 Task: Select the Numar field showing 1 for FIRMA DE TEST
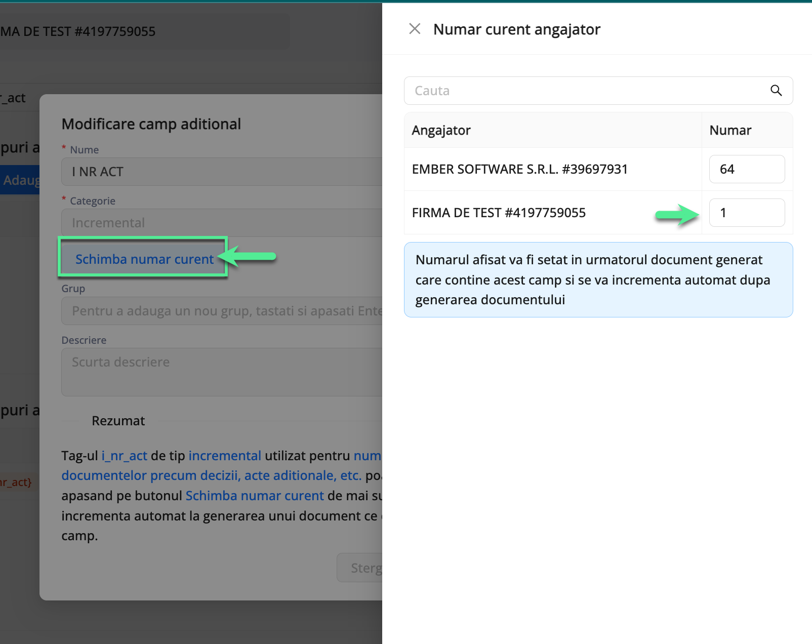click(x=747, y=213)
